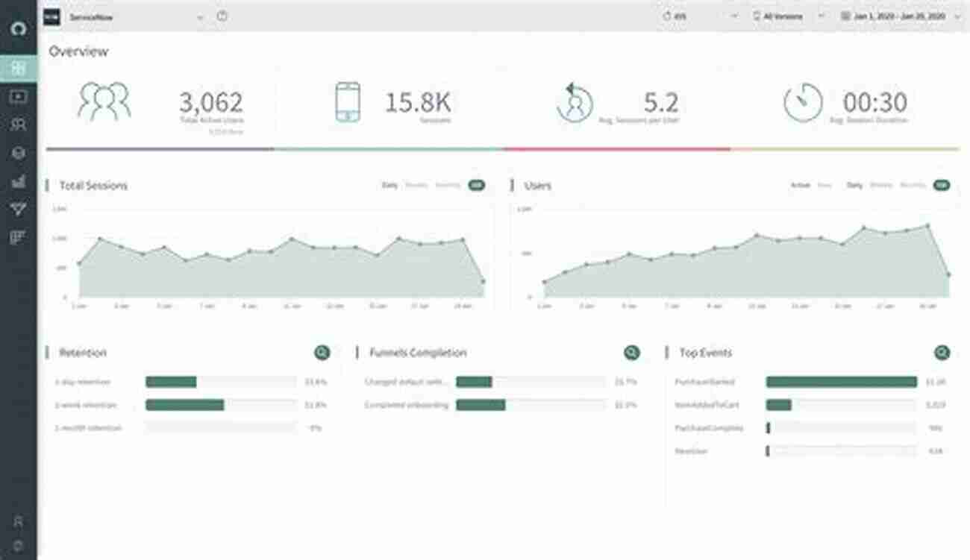Image resolution: width=970 pixels, height=560 pixels.
Task: Toggle the green pill in Total Sessions header
Action: 476,185
